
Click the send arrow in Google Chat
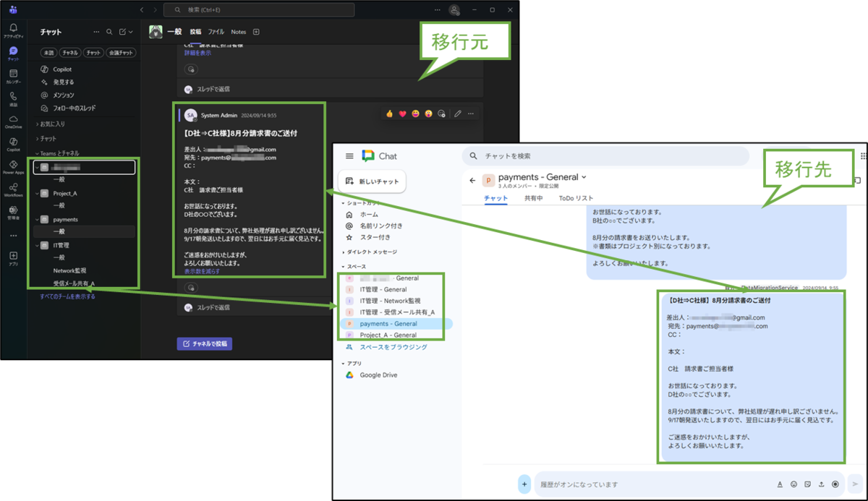click(855, 484)
